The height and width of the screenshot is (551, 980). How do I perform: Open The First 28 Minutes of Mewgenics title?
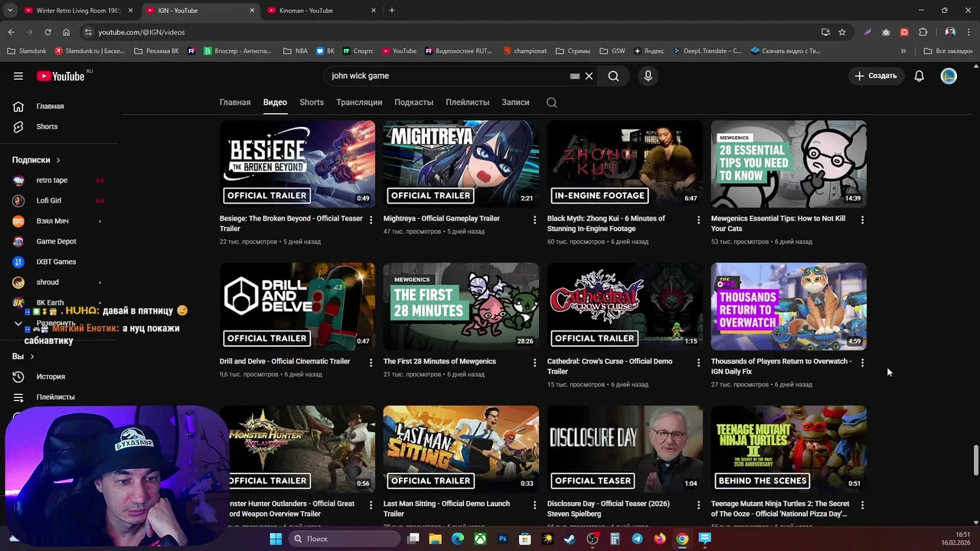coord(439,361)
